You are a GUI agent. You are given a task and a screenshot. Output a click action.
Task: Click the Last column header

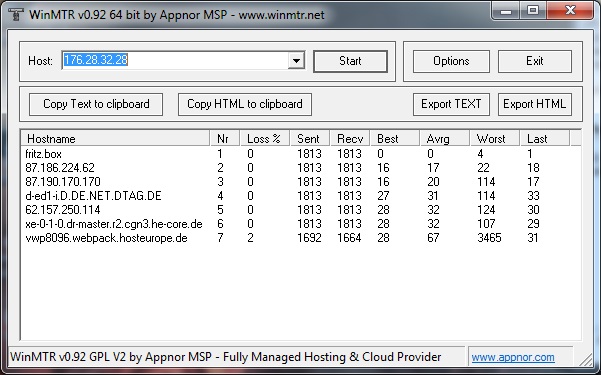click(545, 138)
